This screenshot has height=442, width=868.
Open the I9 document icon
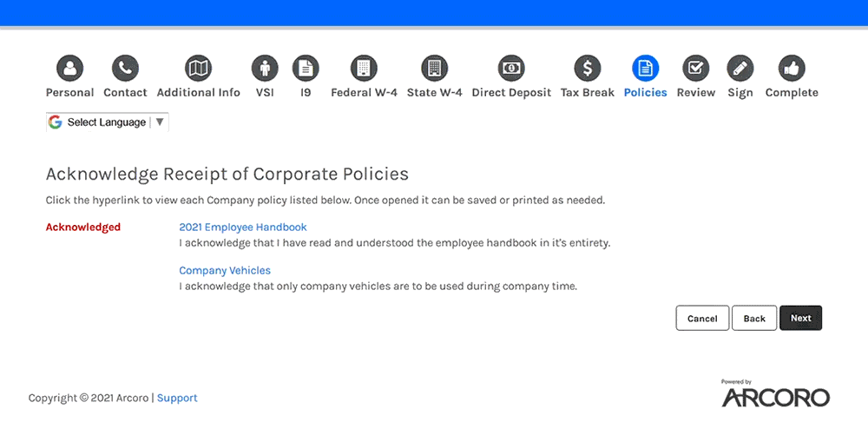click(x=306, y=68)
